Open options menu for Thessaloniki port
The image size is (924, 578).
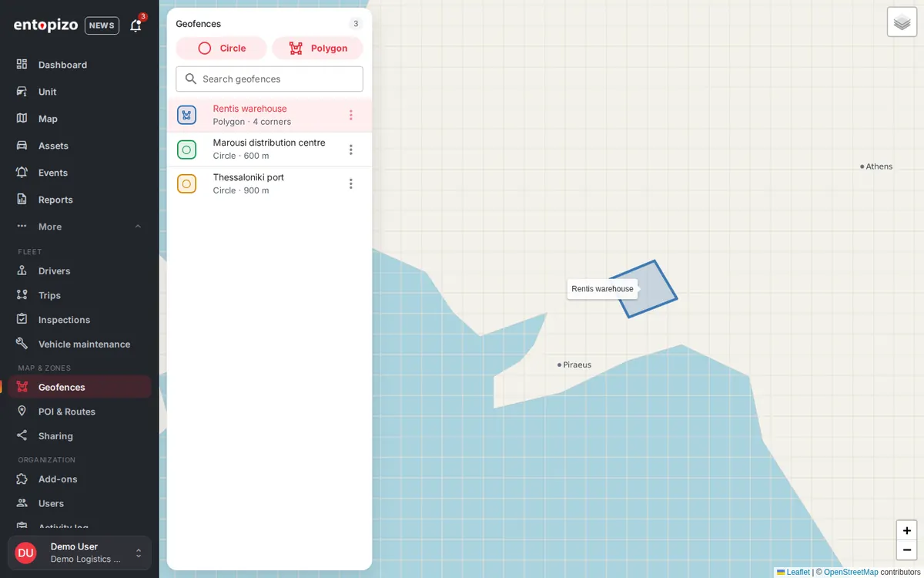point(351,183)
